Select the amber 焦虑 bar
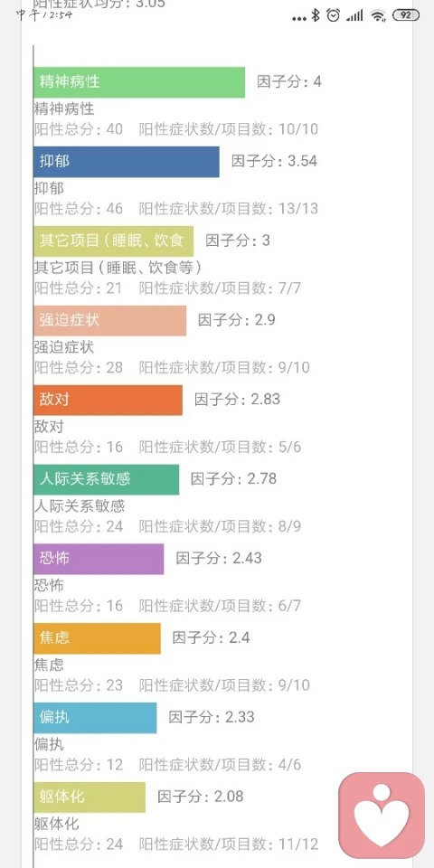The height and width of the screenshot is (868, 434). tap(97, 638)
